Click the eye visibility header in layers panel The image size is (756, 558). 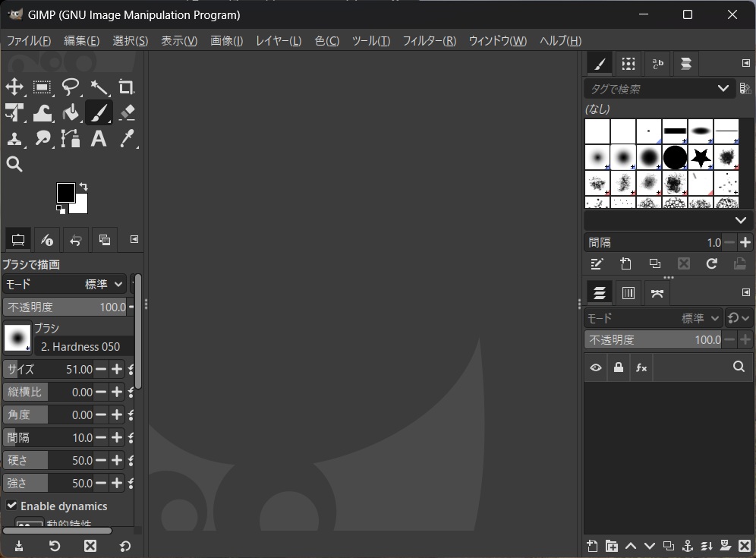point(596,367)
